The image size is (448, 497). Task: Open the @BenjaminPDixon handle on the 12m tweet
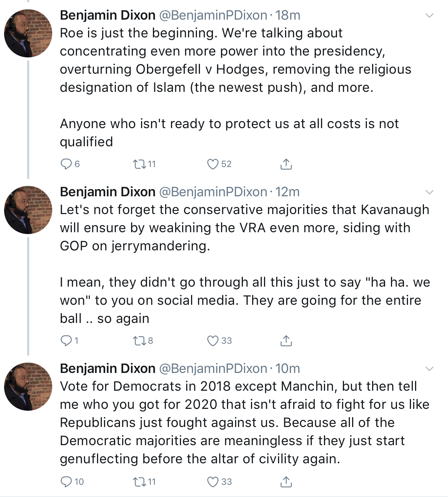[x=213, y=192]
